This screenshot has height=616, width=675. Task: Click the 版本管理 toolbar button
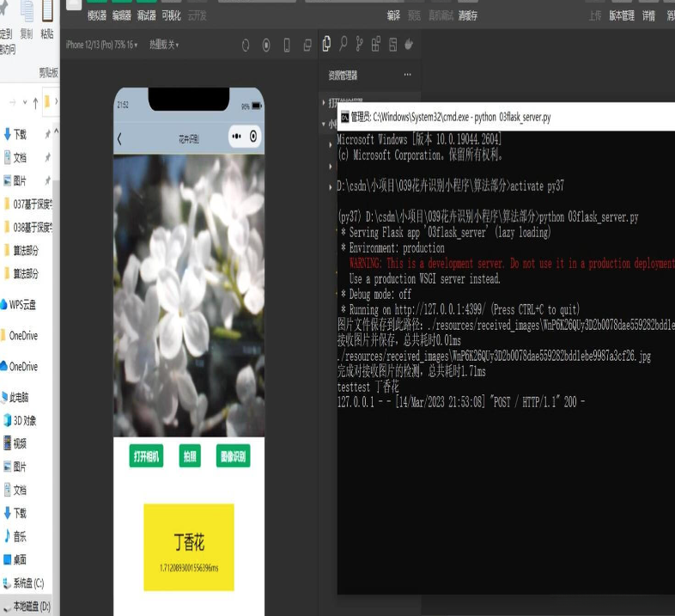pyautogui.click(x=622, y=16)
